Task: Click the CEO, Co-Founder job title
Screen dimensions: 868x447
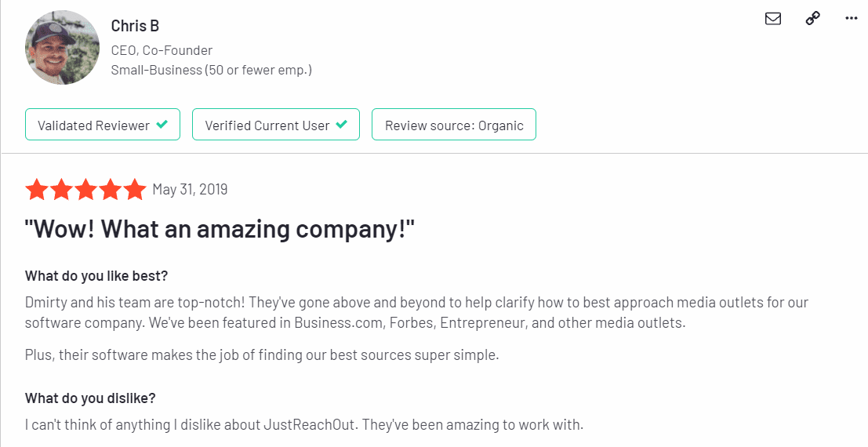Action: coord(162,50)
